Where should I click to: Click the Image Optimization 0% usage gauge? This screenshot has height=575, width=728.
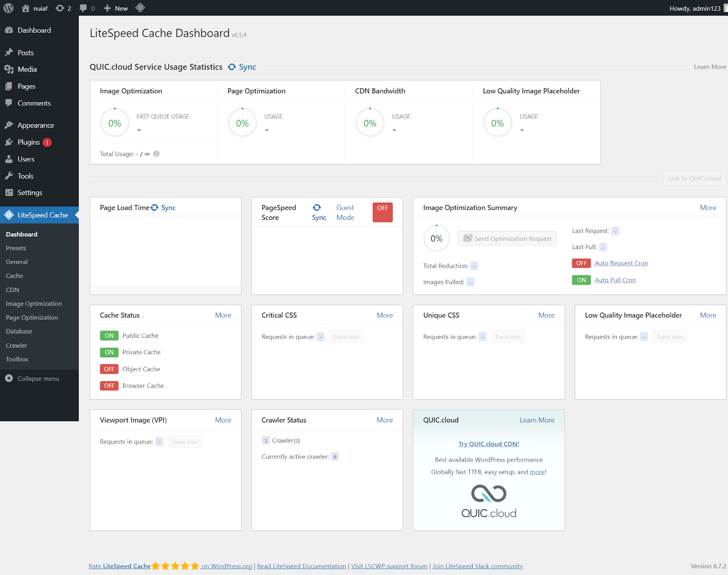click(x=115, y=123)
